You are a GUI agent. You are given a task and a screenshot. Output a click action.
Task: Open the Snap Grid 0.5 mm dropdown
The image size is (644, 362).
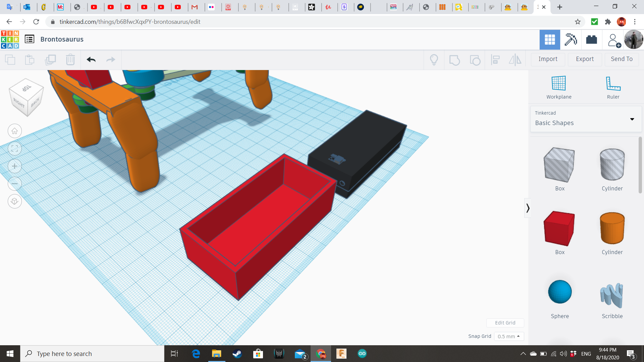508,336
